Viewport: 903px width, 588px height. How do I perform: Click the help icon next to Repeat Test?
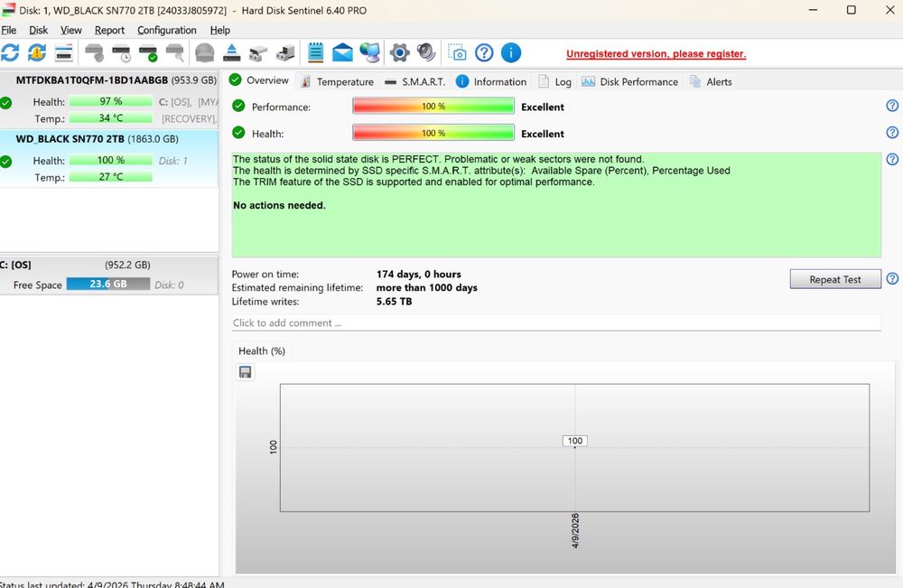click(x=892, y=279)
